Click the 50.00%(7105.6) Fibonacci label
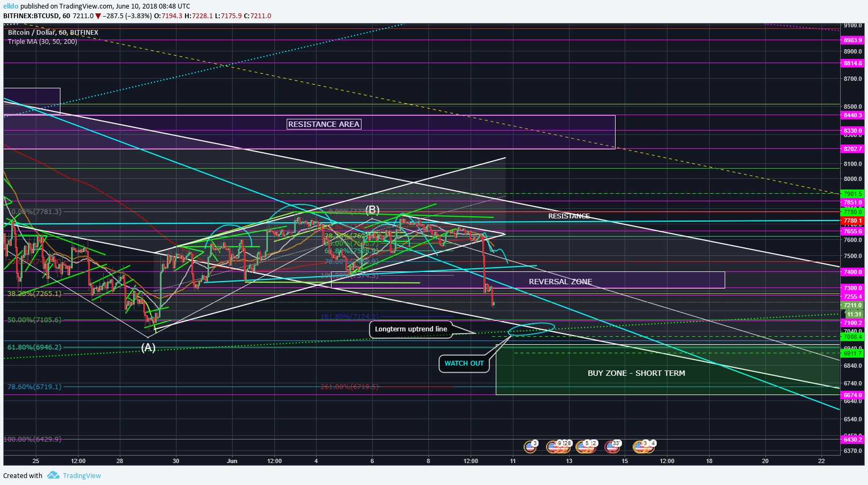The height and width of the screenshot is (485, 868). [x=34, y=320]
